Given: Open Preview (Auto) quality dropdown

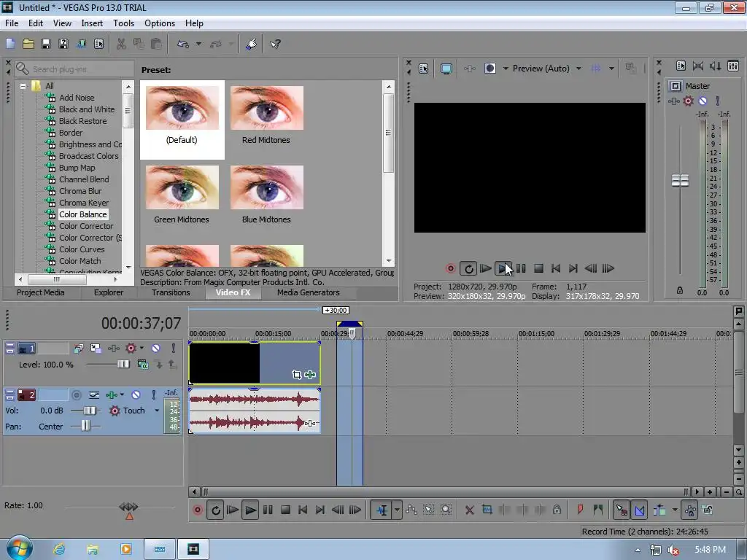Looking at the screenshot, I should click(x=578, y=69).
